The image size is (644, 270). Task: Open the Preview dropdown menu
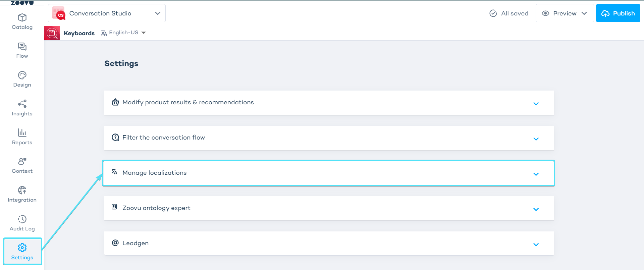click(565, 13)
